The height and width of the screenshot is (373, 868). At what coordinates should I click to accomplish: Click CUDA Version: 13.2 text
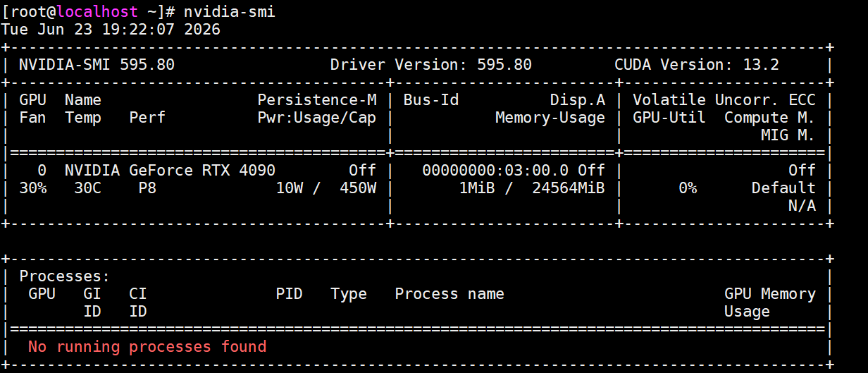[x=697, y=65]
